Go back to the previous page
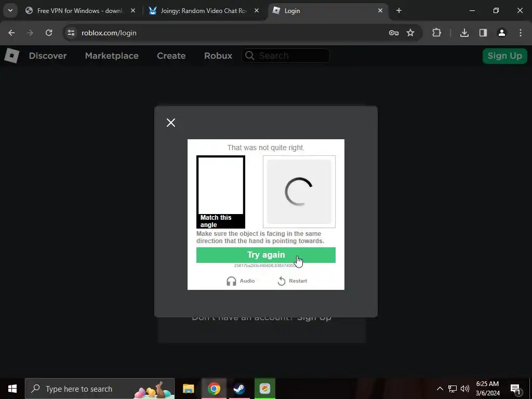This screenshot has width=532, height=399. [11, 33]
